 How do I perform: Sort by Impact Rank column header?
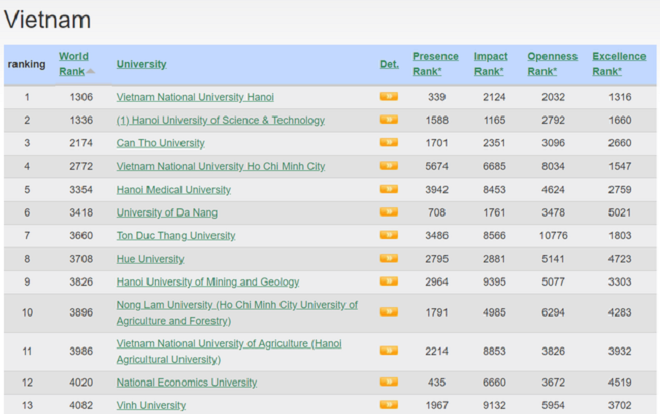(x=490, y=63)
